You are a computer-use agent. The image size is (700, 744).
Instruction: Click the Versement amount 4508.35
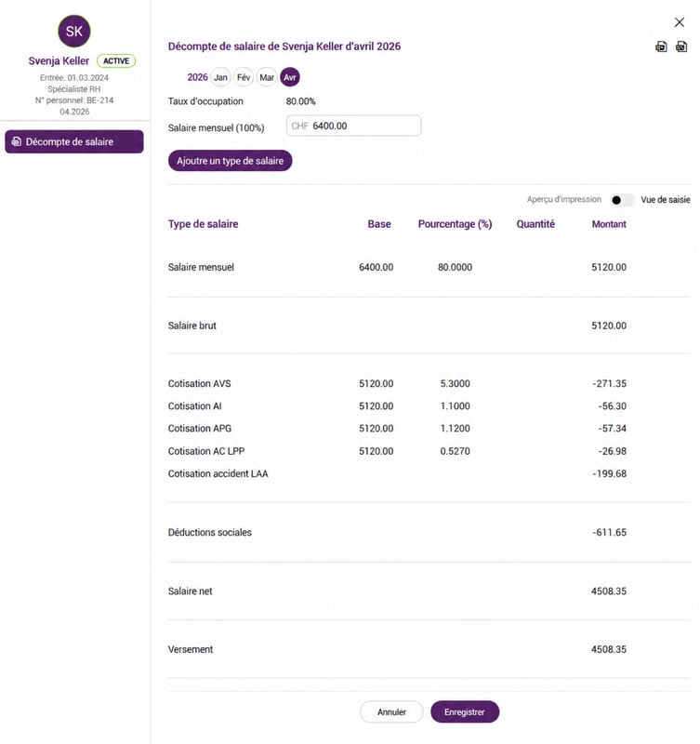609,649
